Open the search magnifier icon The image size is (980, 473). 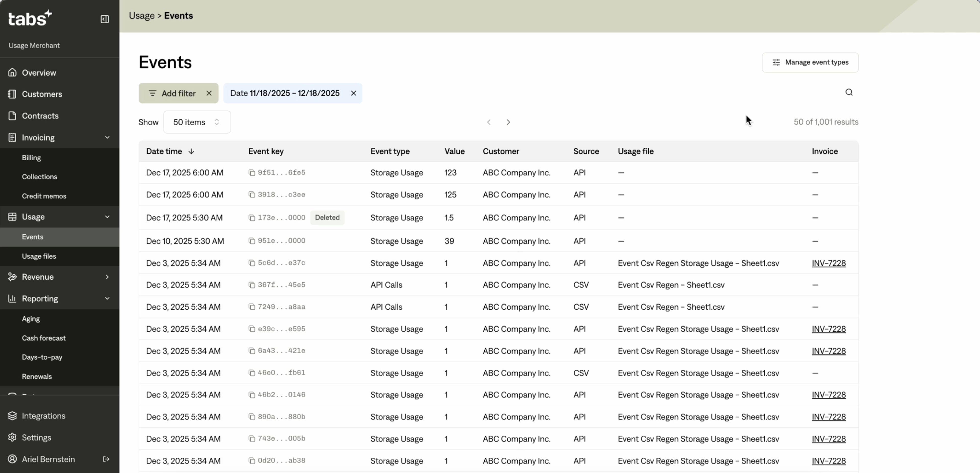point(849,92)
